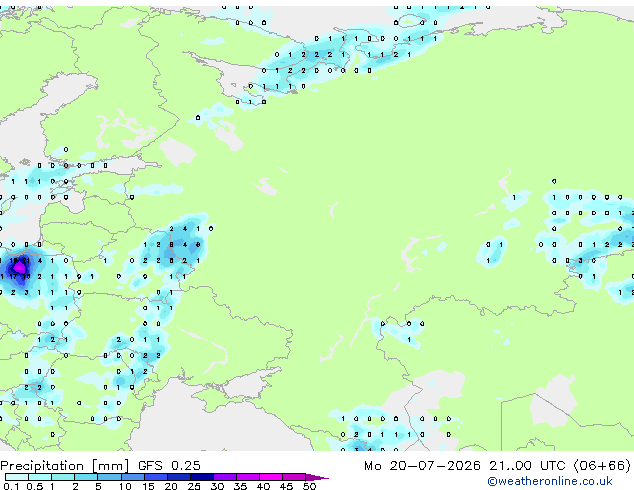Select the 0.1–0.5 mm legend swatch
Screen dimensions: 634x490
17,477
